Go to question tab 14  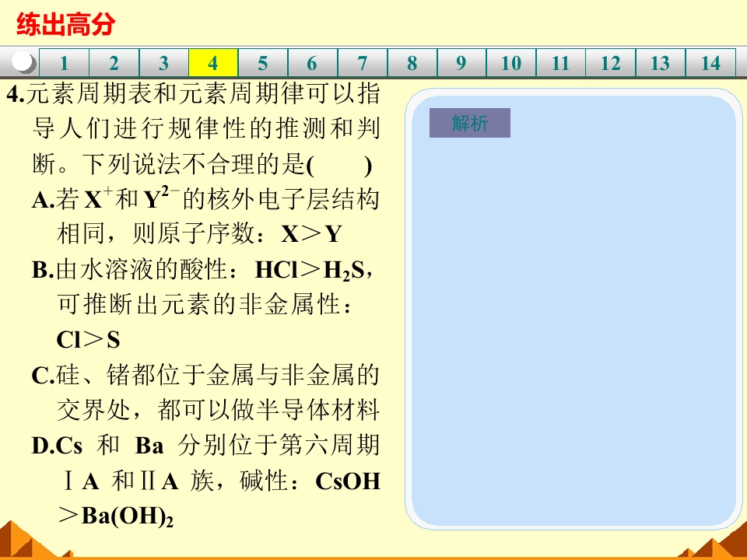tap(710, 63)
